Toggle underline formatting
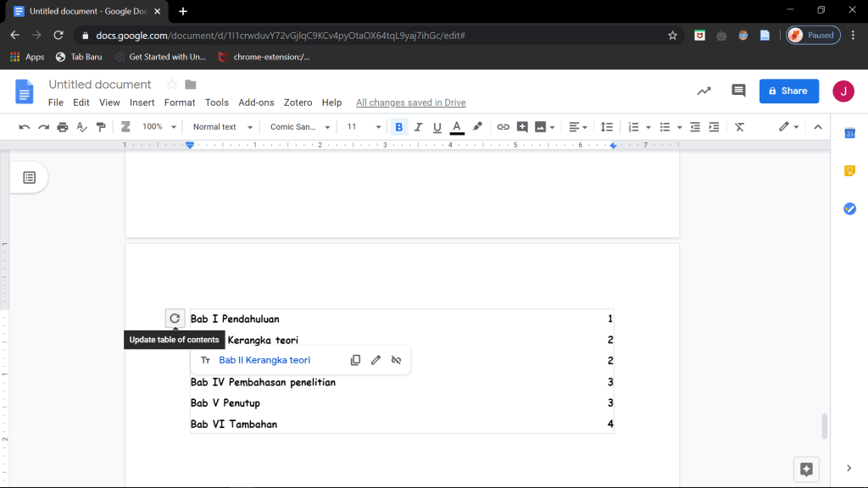Viewport: 868px width, 488px height. pos(437,127)
